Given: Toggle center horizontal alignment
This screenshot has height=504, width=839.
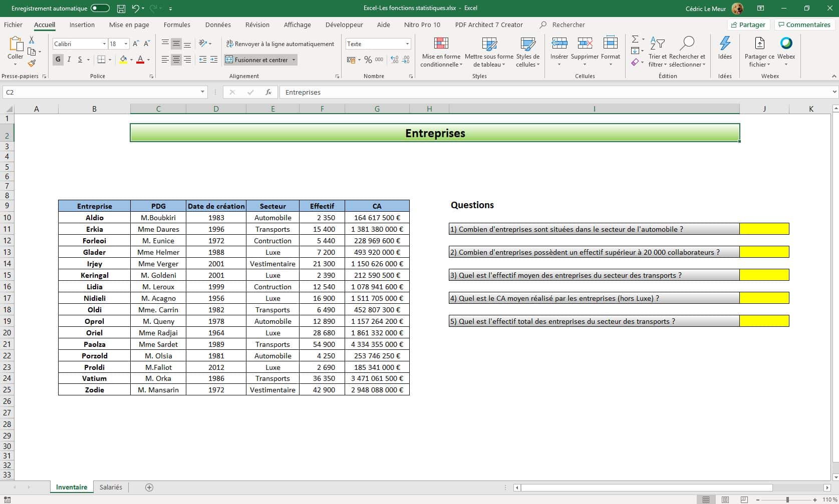Looking at the screenshot, I should click(x=176, y=60).
